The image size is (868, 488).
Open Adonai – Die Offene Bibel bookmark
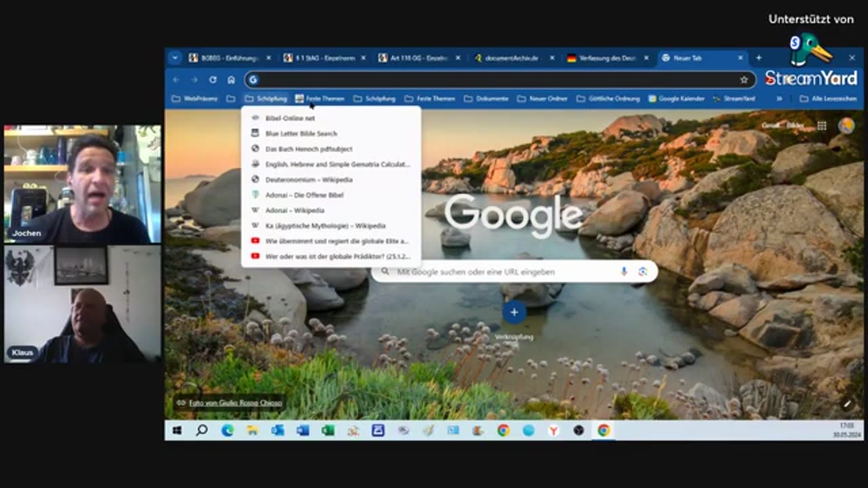[331, 195]
